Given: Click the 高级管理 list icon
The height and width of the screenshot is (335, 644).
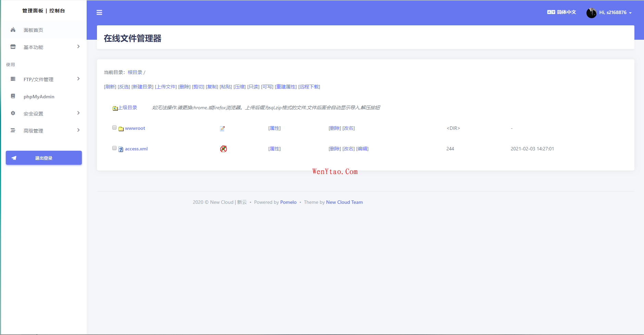Looking at the screenshot, I should point(13,131).
